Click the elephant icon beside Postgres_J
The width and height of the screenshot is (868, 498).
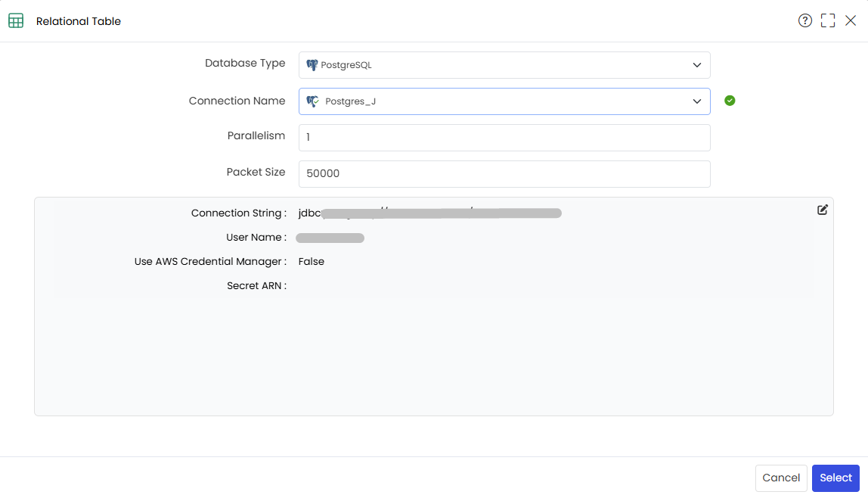tap(313, 101)
